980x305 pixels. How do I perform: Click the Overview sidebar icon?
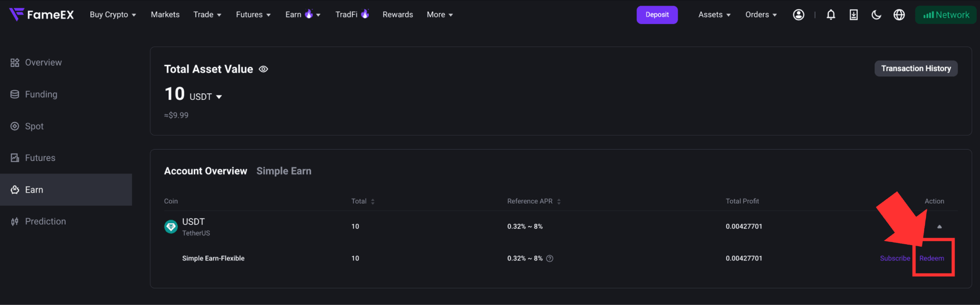coord(15,63)
